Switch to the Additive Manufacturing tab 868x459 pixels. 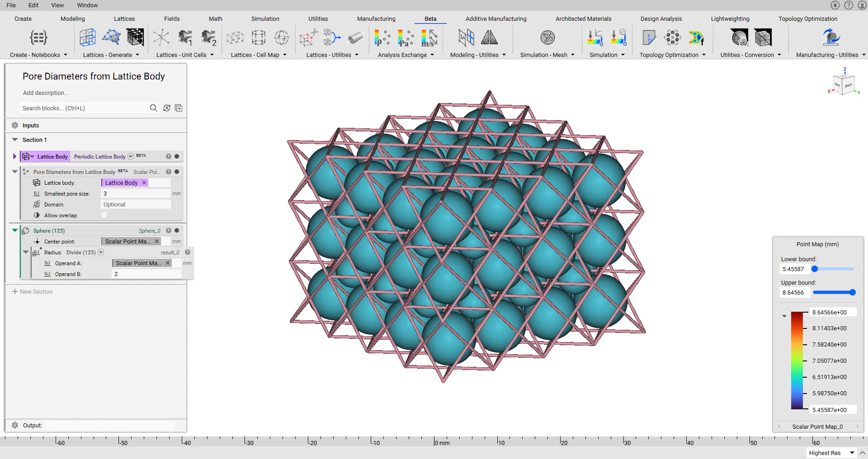click(495, 19)
